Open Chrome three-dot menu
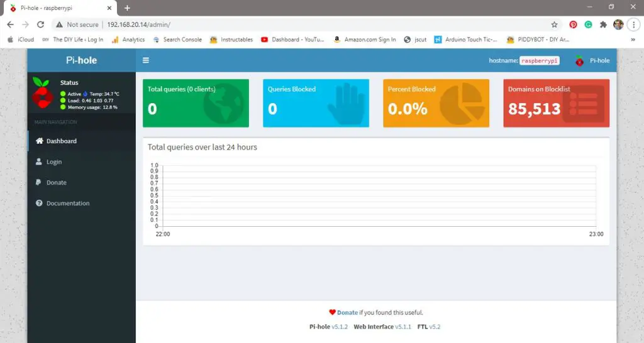 pos(633,24)
